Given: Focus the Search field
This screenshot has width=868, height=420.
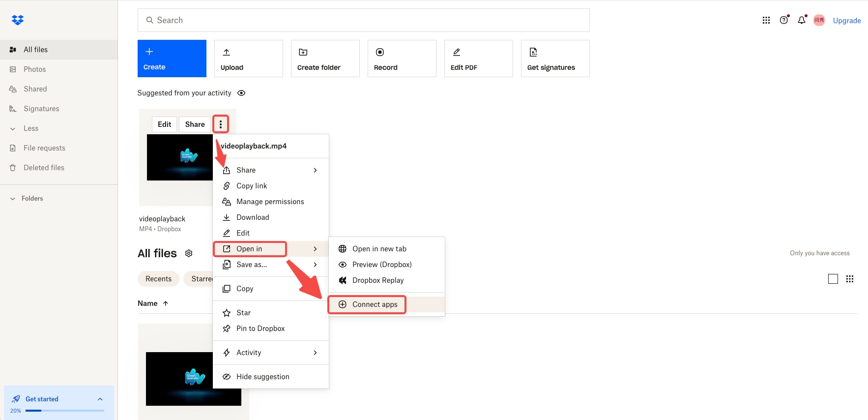Looking at the screenshot, I should tap(364, 20).
